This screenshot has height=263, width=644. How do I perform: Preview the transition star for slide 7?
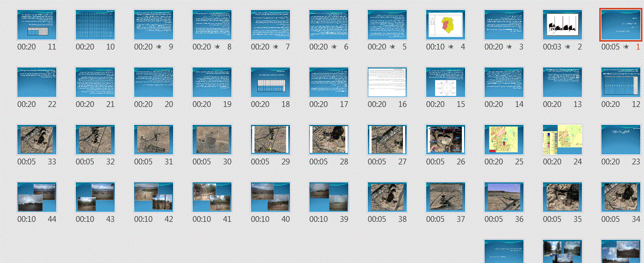275,47
